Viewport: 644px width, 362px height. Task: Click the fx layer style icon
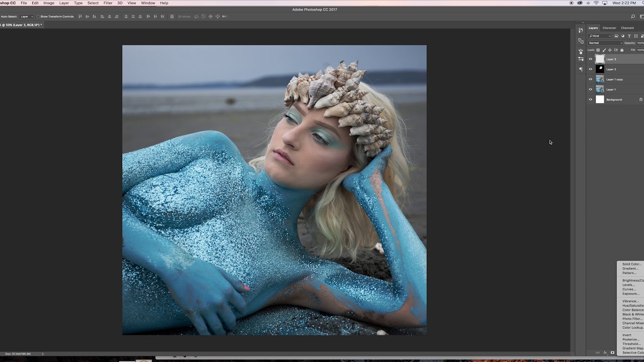click(x=605, y=352)
